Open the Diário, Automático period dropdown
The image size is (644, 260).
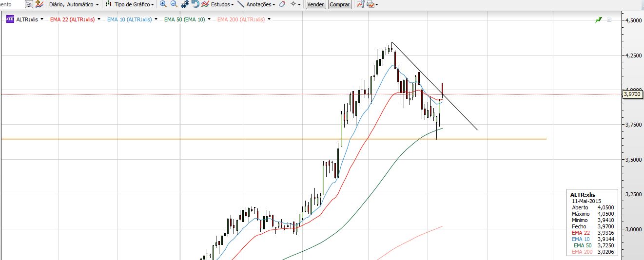pyautogui.click(x=73, y=4)
